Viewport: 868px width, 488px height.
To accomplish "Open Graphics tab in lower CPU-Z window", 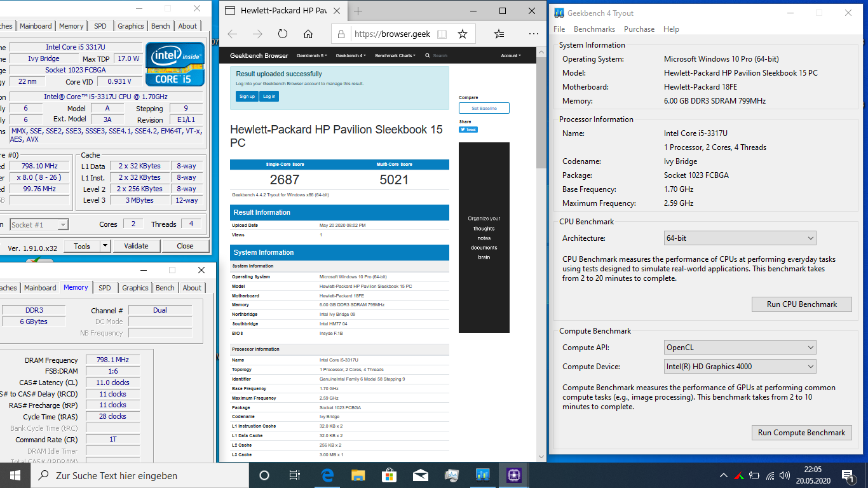I will point(135,288).
